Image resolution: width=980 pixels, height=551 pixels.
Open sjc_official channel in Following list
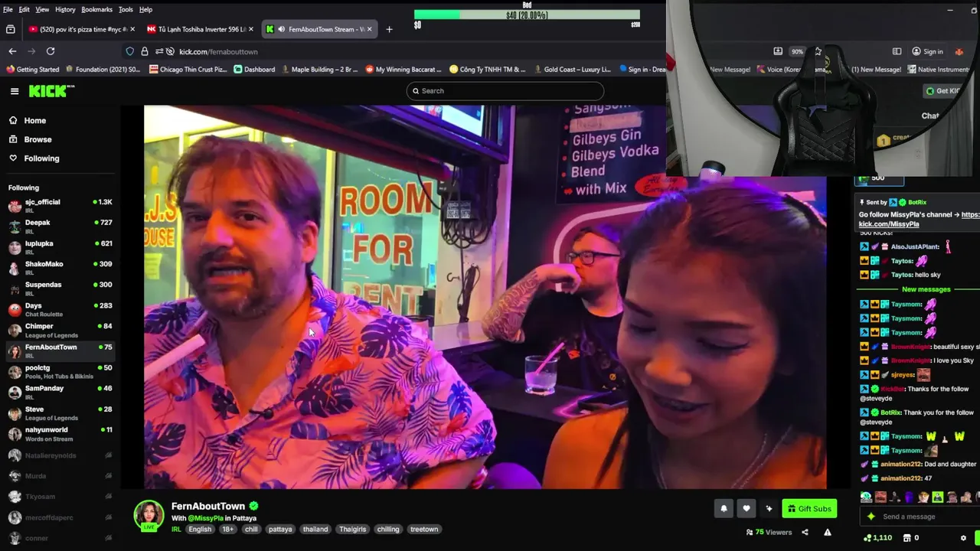click(x=60, y=206)
